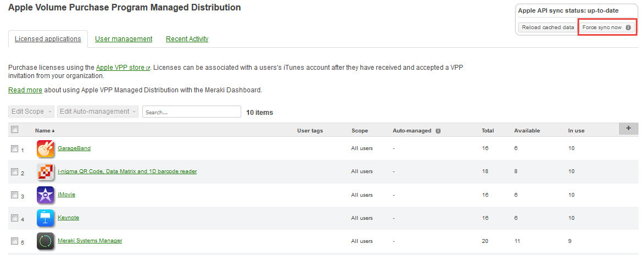This screenshot has height=255, width=644.
Task: Click the Keynote app icon
Action: 45,218
